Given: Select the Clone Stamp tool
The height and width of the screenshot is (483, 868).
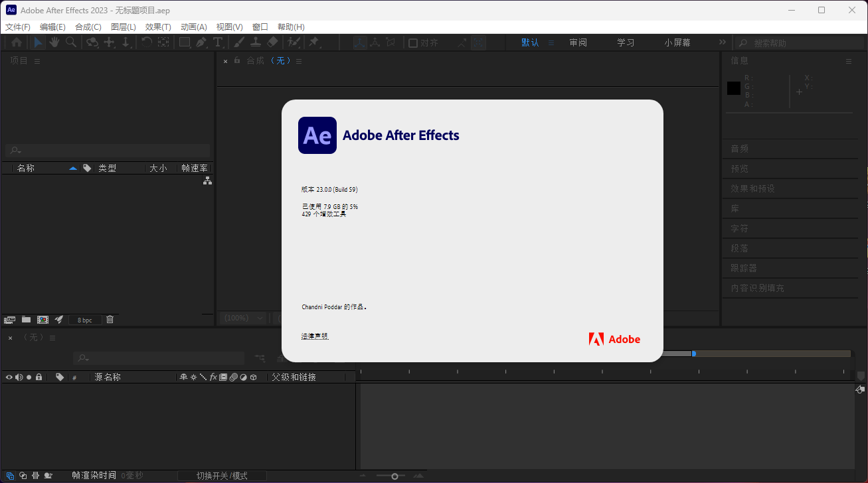Looking at the screenshot, I should tap(255, 42).
